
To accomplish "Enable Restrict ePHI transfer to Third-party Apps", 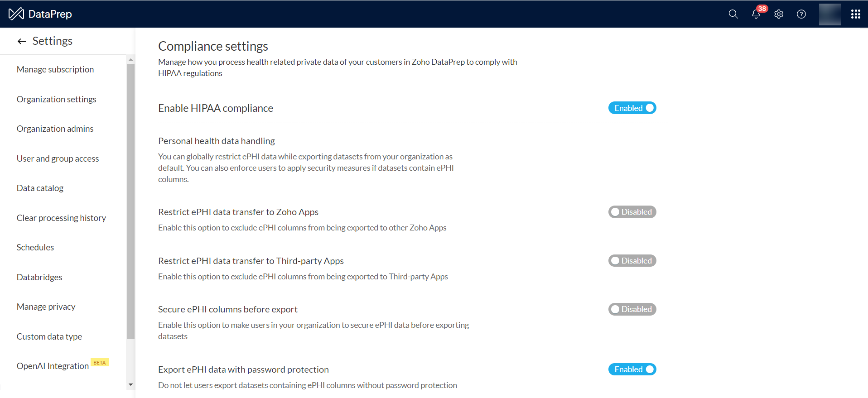I will coord(632,261).
